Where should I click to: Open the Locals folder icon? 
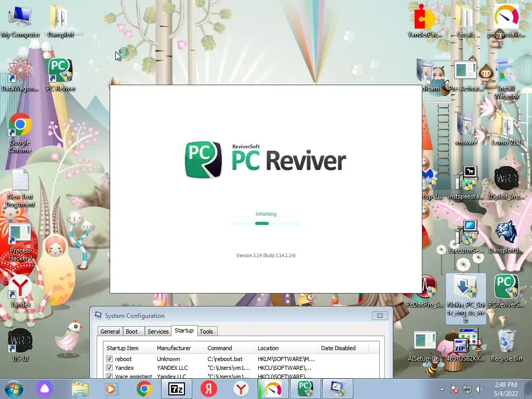(x=465, y=21)
